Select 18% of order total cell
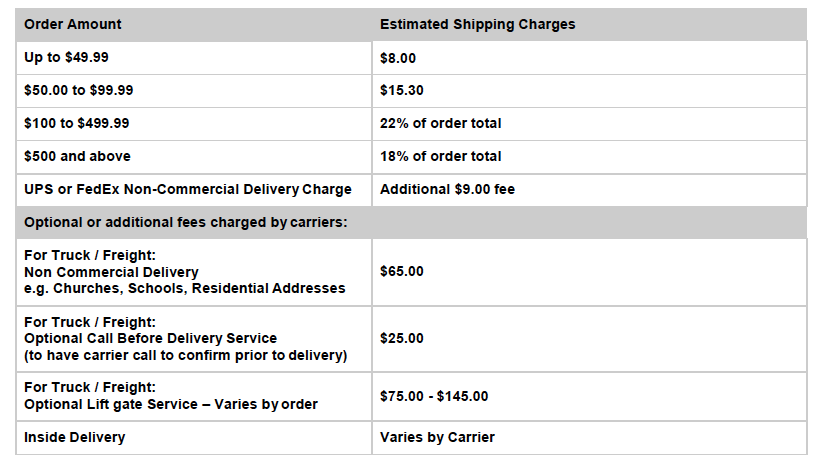The width and height of the screenshot is (828, 472). (x=589, y=157)
